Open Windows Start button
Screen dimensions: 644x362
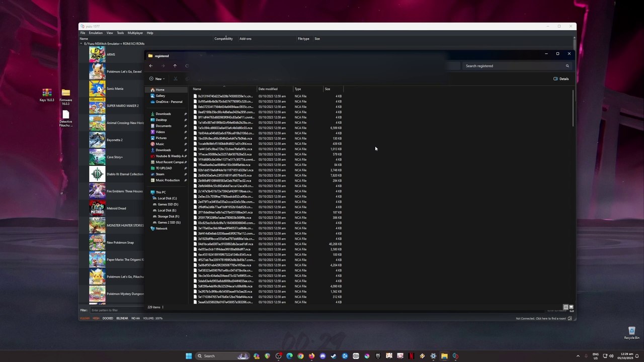(x=189, y=356)
